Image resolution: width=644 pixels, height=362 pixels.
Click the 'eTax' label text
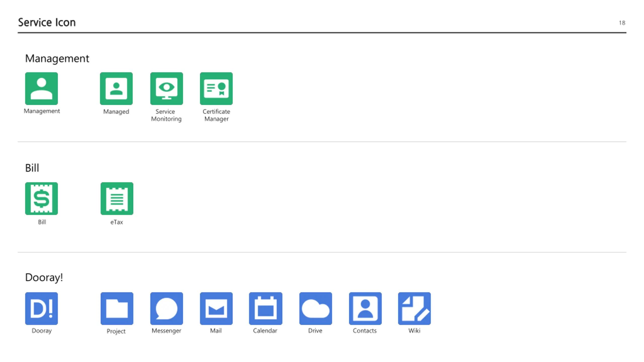(117, 222)
